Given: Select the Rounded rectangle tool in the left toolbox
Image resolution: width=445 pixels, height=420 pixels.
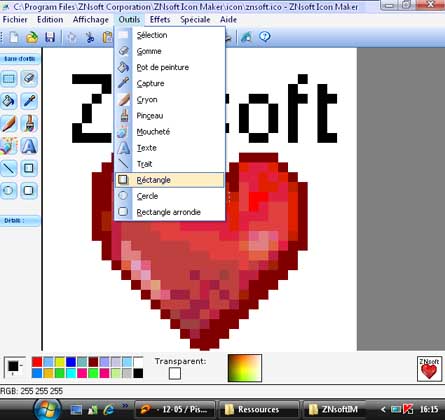Looking at the screenshot, I should tap(29, 191).
